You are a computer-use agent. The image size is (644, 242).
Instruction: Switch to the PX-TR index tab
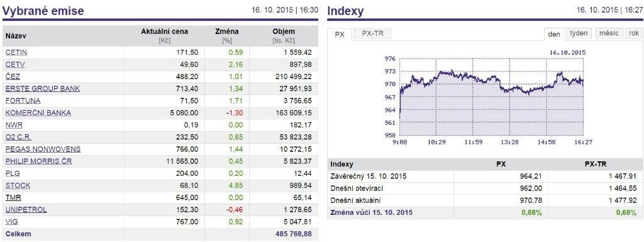coord(373,34)
